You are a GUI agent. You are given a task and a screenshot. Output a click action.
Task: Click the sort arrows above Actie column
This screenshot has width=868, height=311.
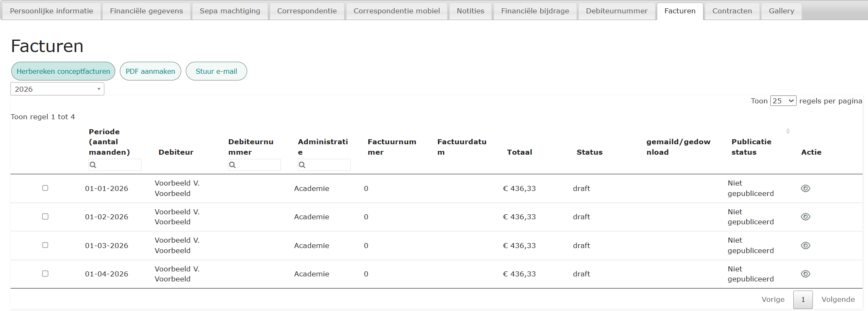tap(788, 131)
